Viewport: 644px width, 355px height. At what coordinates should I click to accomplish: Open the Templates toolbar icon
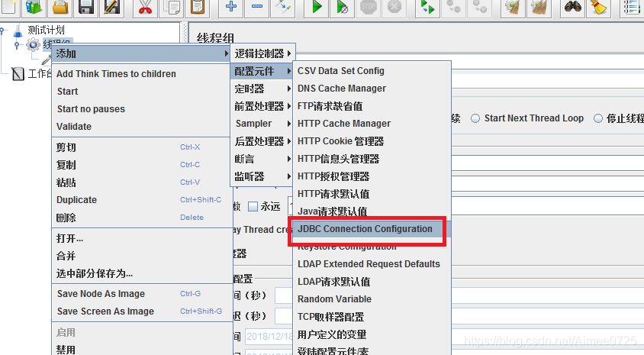[34, 7]
